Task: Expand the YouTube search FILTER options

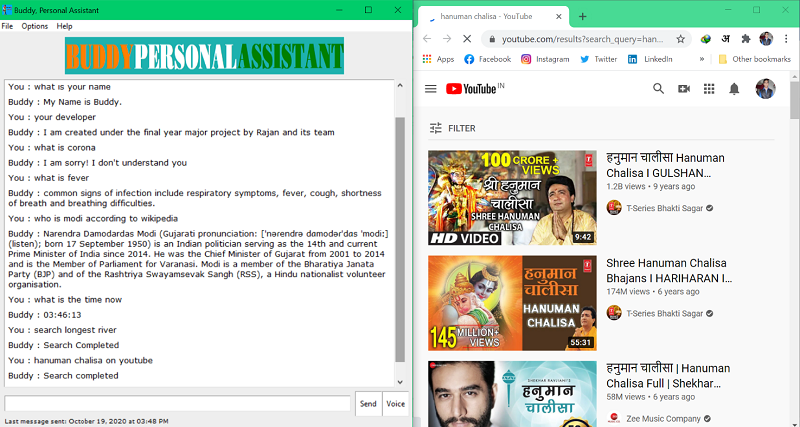Action: coord(452,128)
